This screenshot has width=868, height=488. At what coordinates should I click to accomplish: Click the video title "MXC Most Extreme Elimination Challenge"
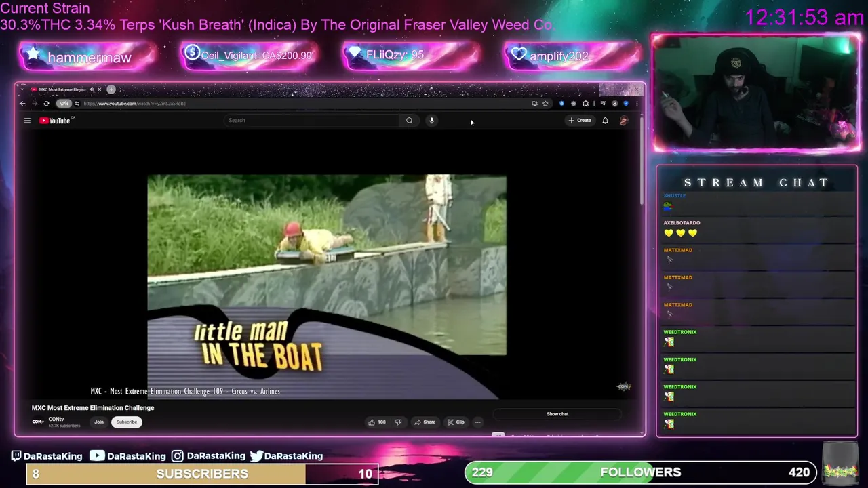click(x=93, y=408)
